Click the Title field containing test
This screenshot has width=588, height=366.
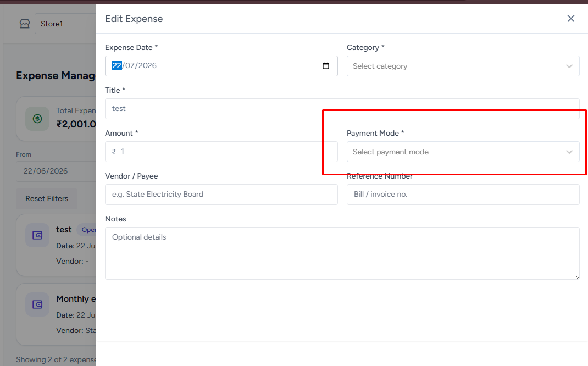point(342,109)
